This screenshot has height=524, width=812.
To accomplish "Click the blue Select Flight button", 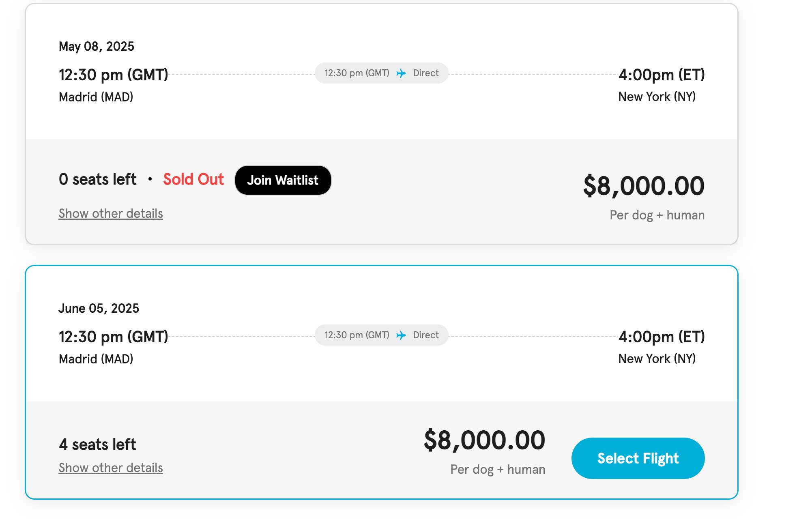I will click(x=638, y=458).
